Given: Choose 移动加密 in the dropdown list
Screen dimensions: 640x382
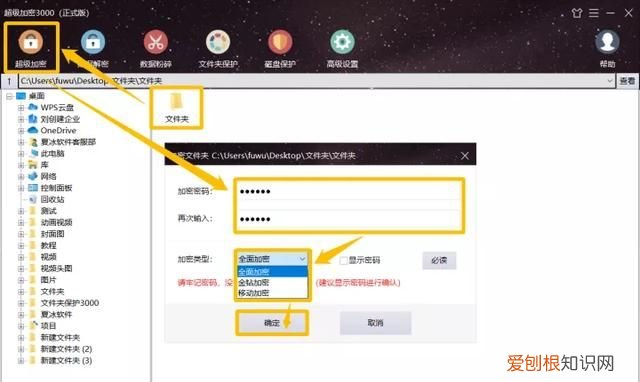Looking at the screenshot, I should 272,293.
